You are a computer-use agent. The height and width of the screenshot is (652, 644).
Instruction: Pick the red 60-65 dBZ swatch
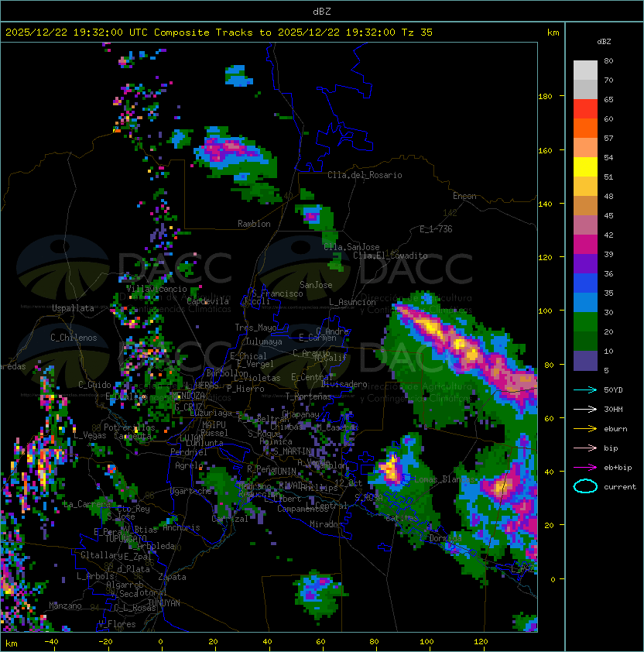(585, 108)
